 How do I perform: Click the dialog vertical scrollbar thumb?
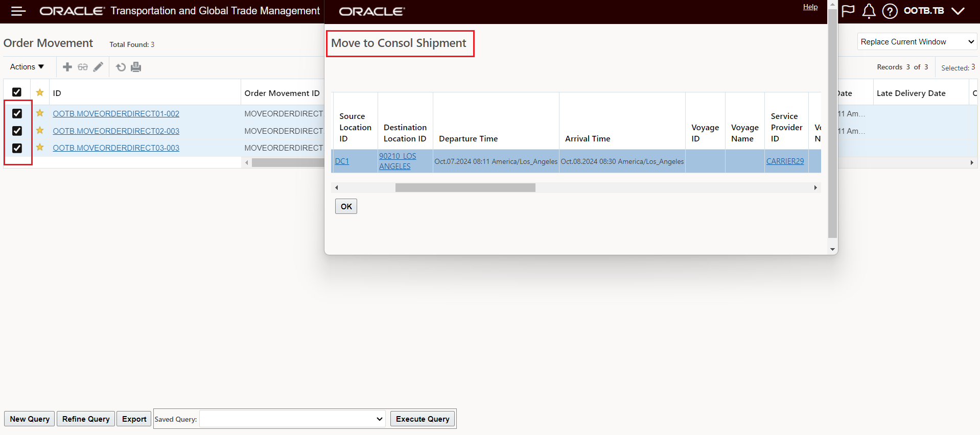point(832,123)
